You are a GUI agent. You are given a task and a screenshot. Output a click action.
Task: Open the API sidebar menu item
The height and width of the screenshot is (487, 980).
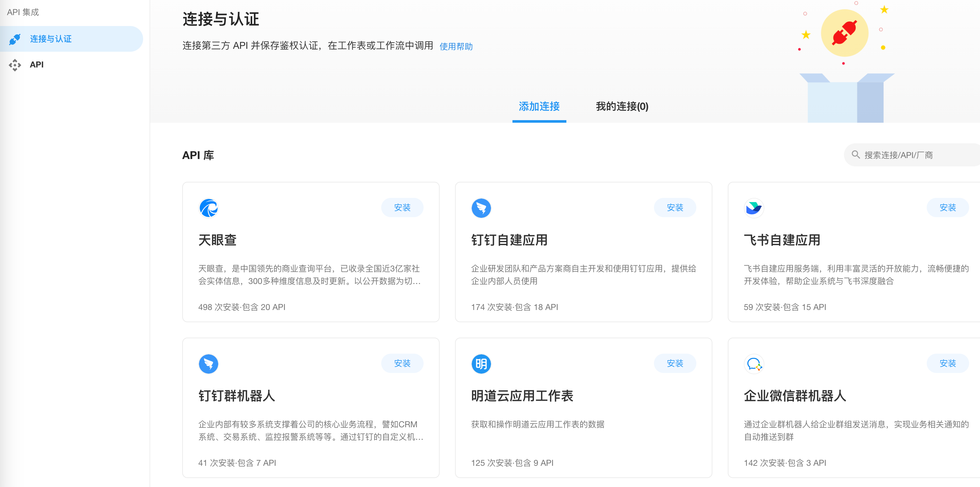[37, 65]
